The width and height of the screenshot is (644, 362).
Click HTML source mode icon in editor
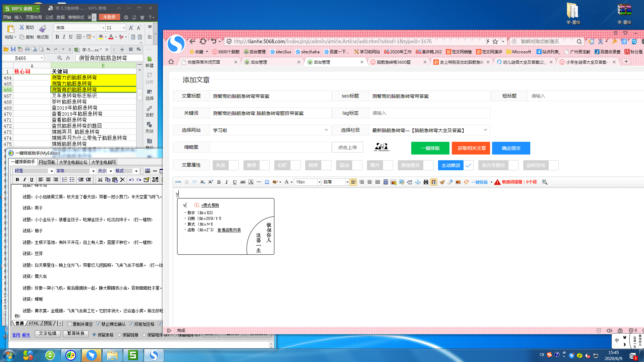pos(178,182)
